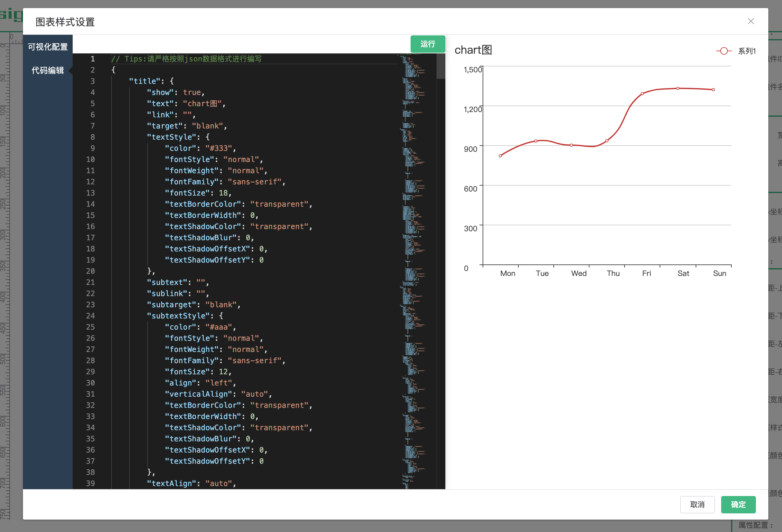Click the Wed data point marker
The height and width of the screenshot is (532, 782).
[571, 145]
